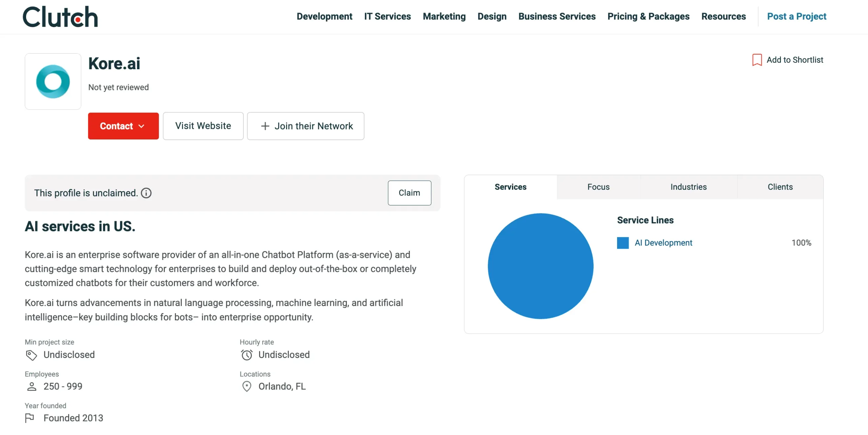Image resolution: width=868 pixels, height=435 pixels.
Task: Click the Clutch logo
Action: tap(60, 16)
